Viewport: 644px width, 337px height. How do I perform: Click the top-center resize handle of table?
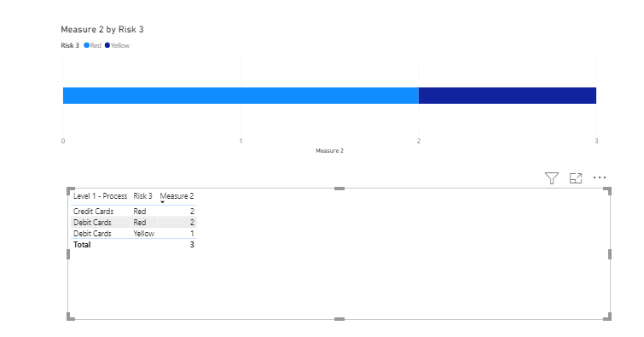pyautogui.click(x=339, y=189)
